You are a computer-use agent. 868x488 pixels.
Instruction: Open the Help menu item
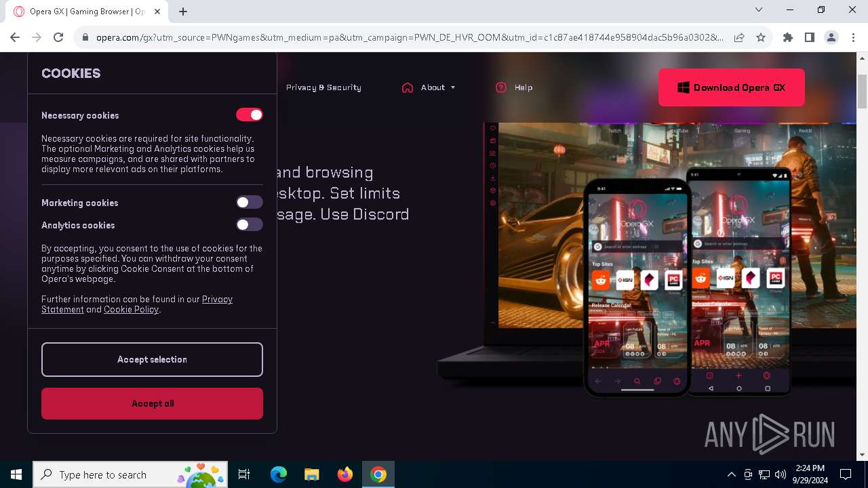point(524,87)
